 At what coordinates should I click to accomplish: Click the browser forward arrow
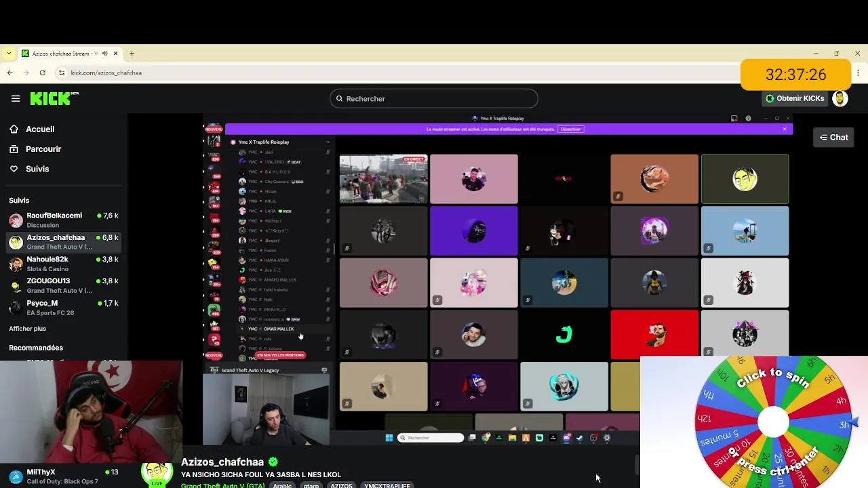click(26, 73)
